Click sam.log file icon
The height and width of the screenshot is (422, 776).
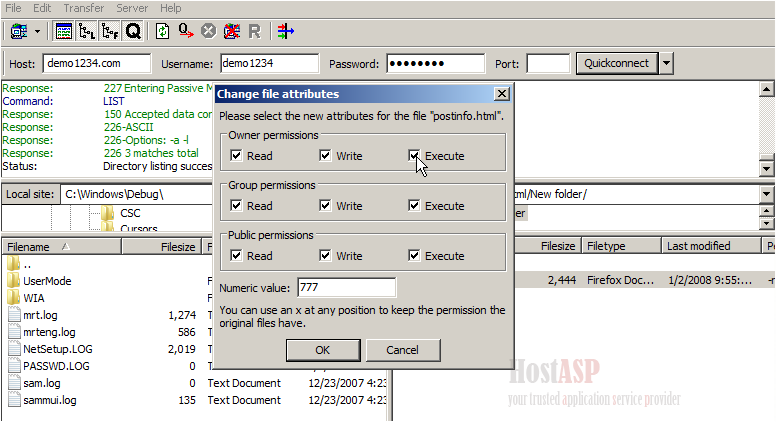pos(14,383)
